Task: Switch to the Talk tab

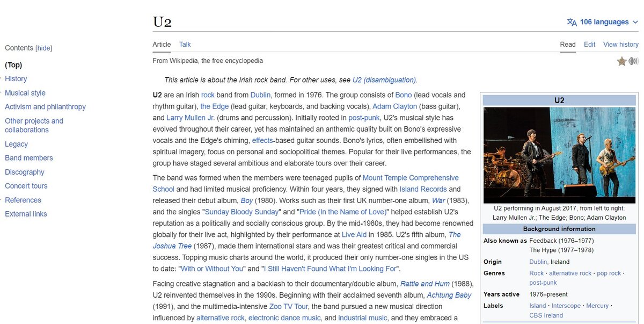Action: pyautogui.click(x=185, y=45)
